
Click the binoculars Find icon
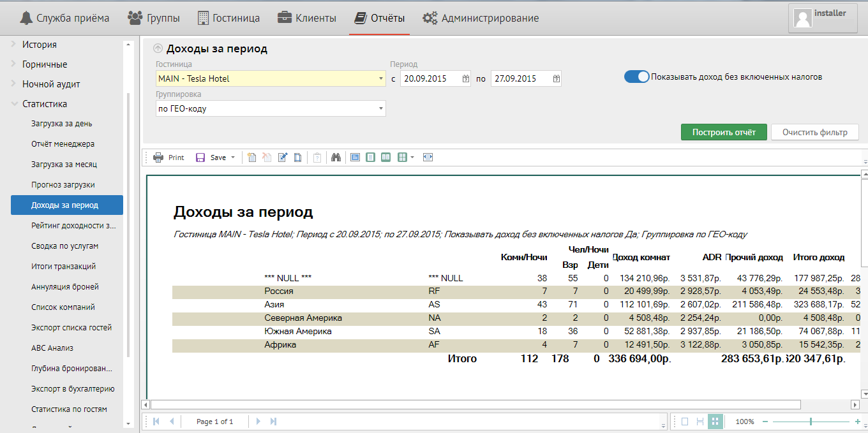click(336, 158)
